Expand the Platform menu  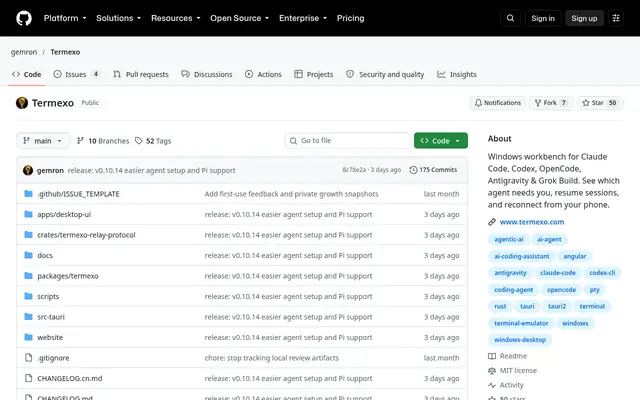point(65,18)
